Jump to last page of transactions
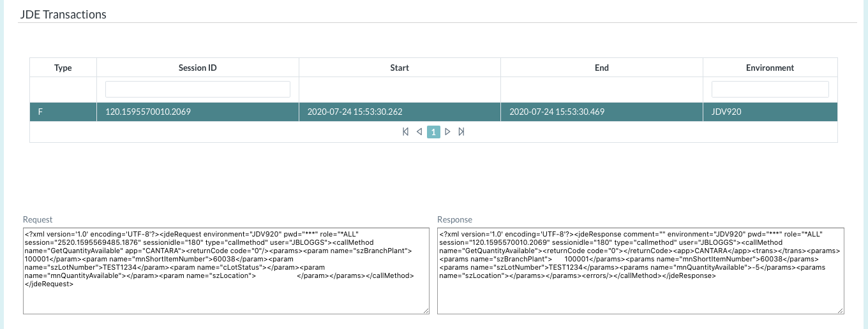This screenshot has width=868, height=329. point(461,132)
